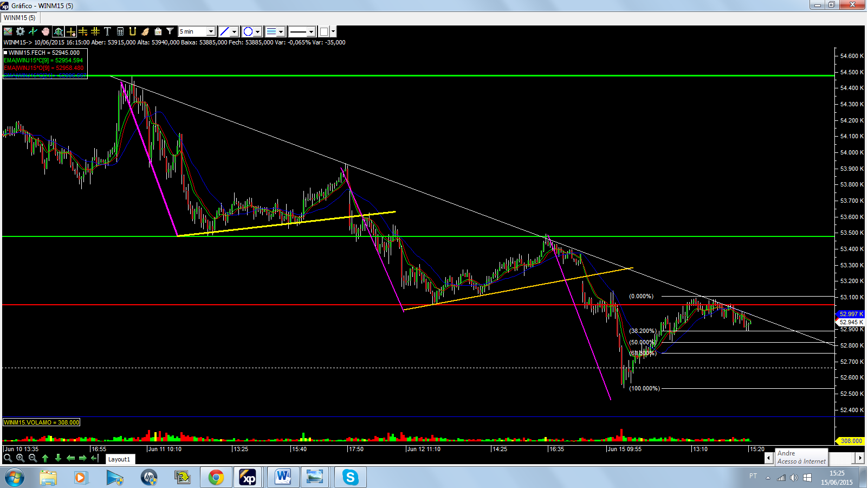This screenshot has width=868, height=488.
Task: Click the green up arrow
Action: (x=45, y=458)
